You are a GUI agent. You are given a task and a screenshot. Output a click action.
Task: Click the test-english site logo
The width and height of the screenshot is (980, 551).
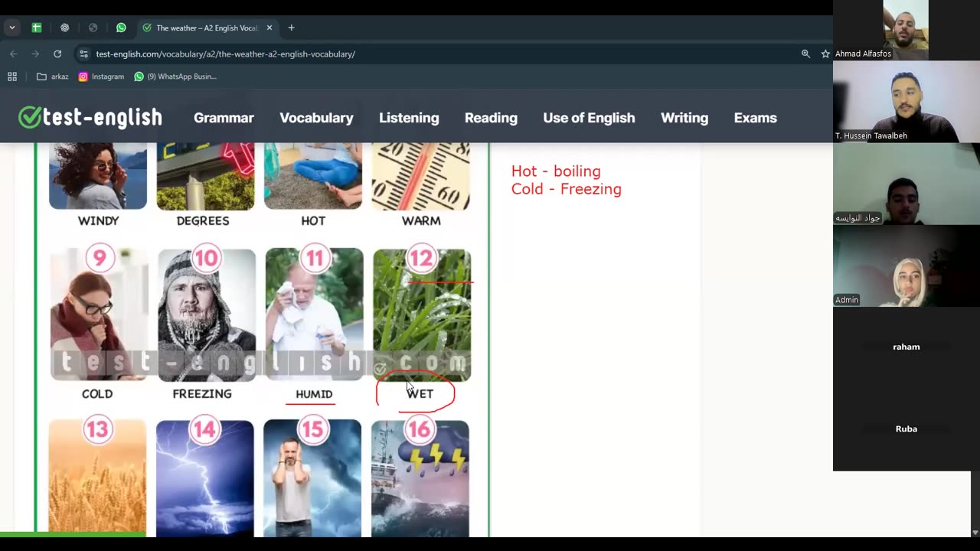[x=90, y=117]
